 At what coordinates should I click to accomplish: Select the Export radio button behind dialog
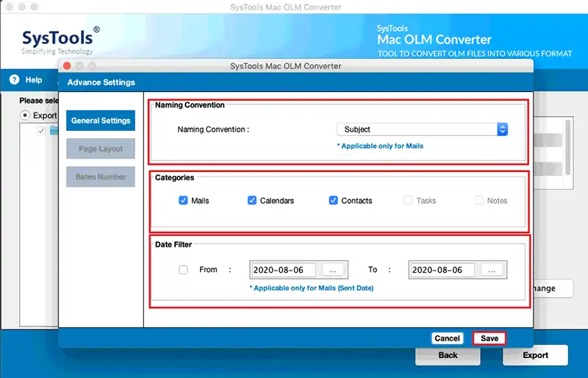point(25,115)
